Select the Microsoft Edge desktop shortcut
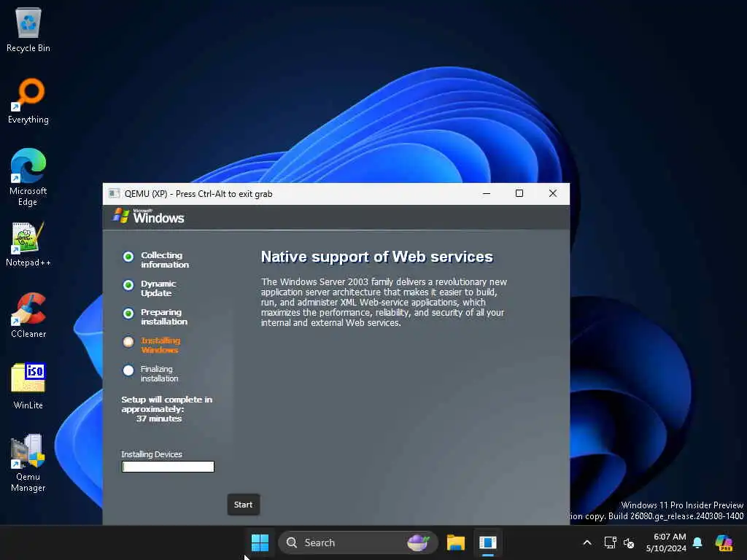The width and height of the screenshot is (747, 560). pyautogui.click(x=28, y=177)
